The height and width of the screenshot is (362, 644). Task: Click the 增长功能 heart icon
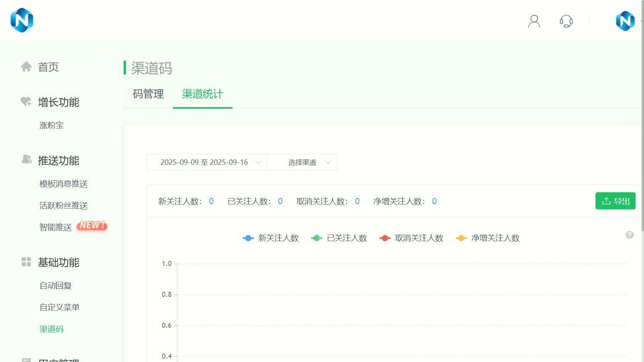(26, 102)
